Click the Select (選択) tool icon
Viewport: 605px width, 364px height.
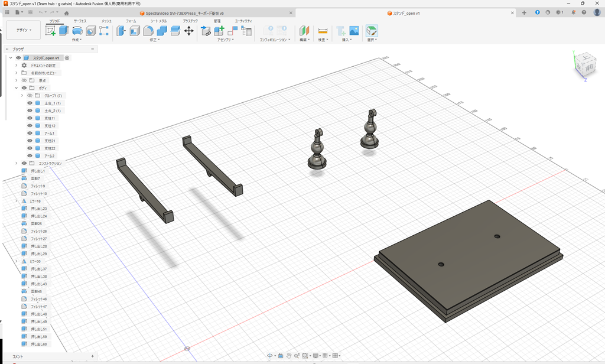tap(371, 31)
